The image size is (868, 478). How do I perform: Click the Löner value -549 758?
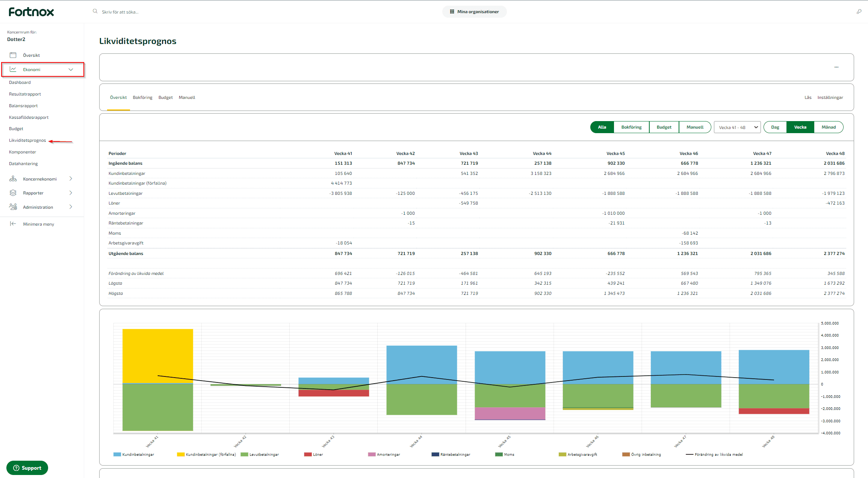pyautogui.click(x=468, y=203)
